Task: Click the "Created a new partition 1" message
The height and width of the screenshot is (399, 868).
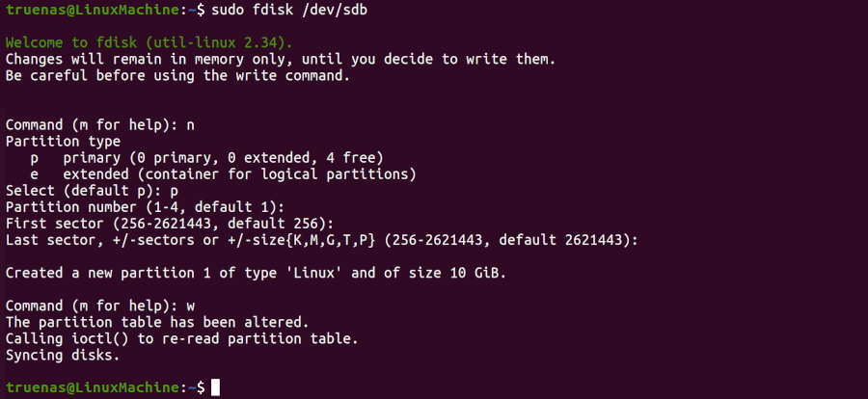Action: pyautogui.click(x=256, y=273)
